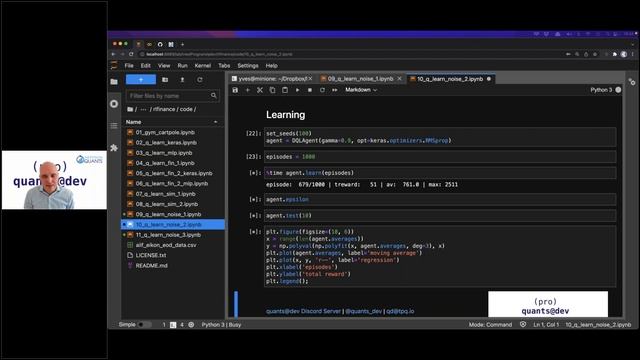
Task: Open 04_q_learn_fin_1.ipynb in file list
Action: [x=165, y=163]
